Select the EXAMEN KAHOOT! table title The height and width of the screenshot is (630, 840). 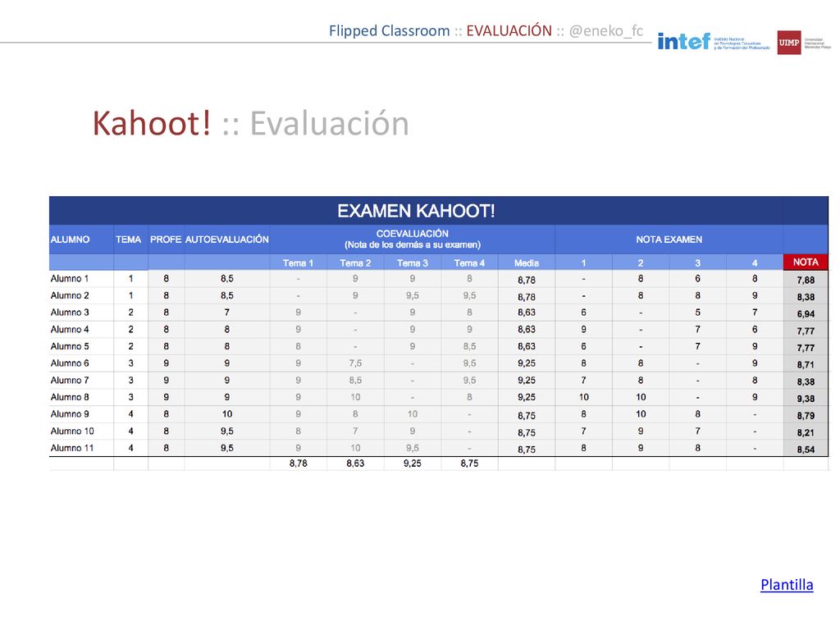click(416, 211)
